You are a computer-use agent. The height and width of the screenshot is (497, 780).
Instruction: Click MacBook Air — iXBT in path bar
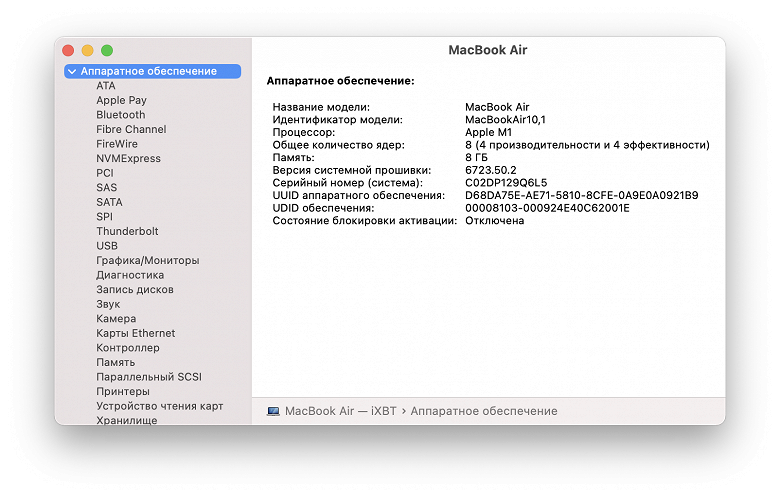[x=341, y=411]
